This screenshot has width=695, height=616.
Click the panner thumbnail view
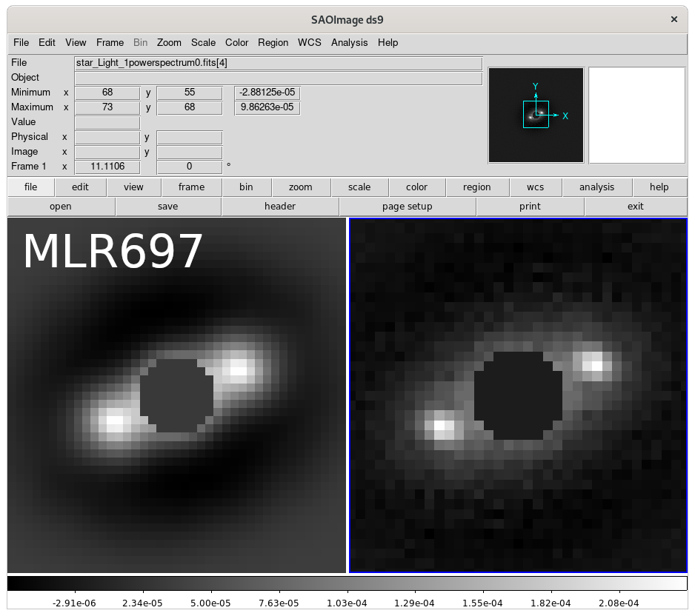point(535,115)
